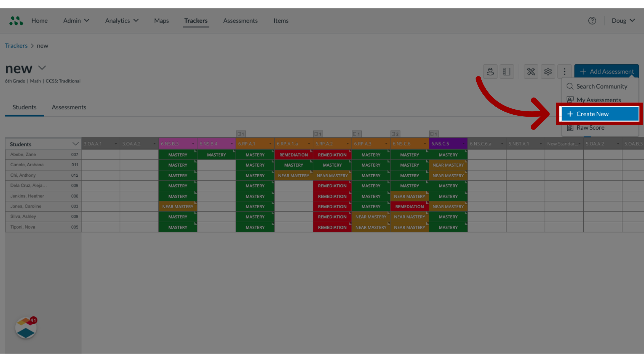Open Items in the navigation bar
Viewport: 644px width, 362px height.
pos(281,21)
